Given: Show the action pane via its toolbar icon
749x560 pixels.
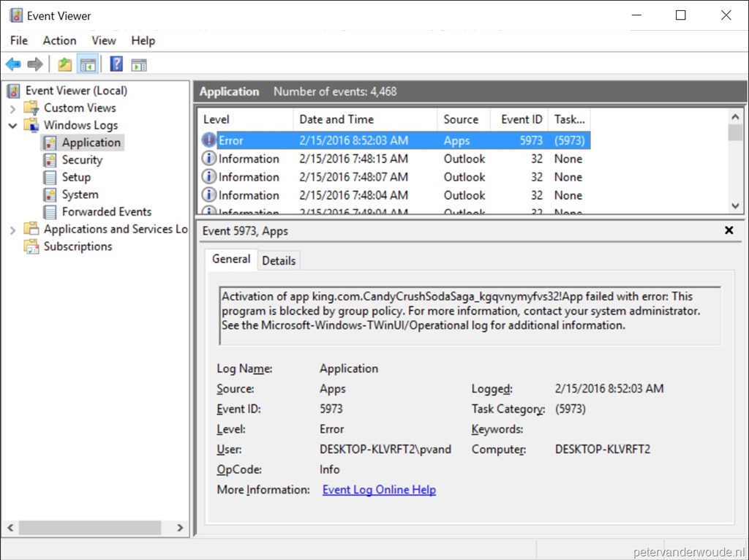Looking at the screenshot, I should tap(138, 64).
